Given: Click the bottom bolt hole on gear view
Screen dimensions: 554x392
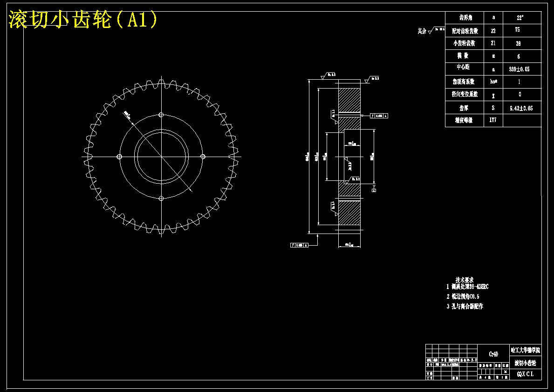Looking at the screenshot, I should coord(161,198).
